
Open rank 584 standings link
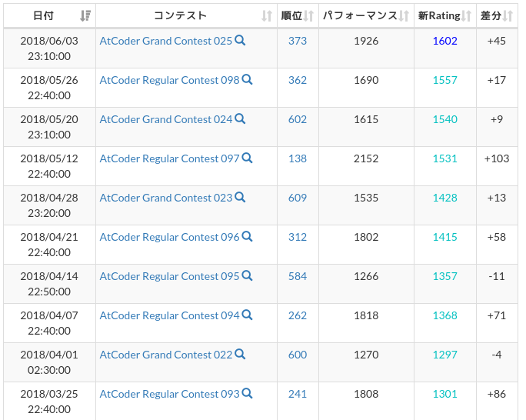(x=298, y=276)
